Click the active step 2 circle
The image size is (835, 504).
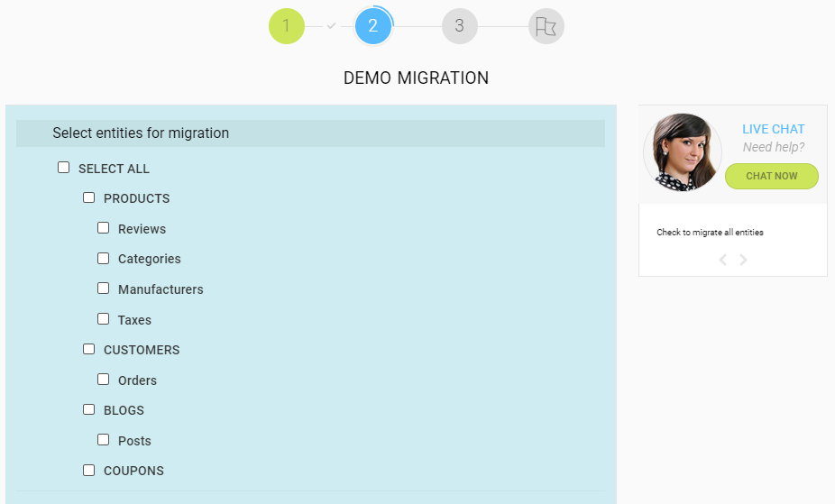coord(373,26)
